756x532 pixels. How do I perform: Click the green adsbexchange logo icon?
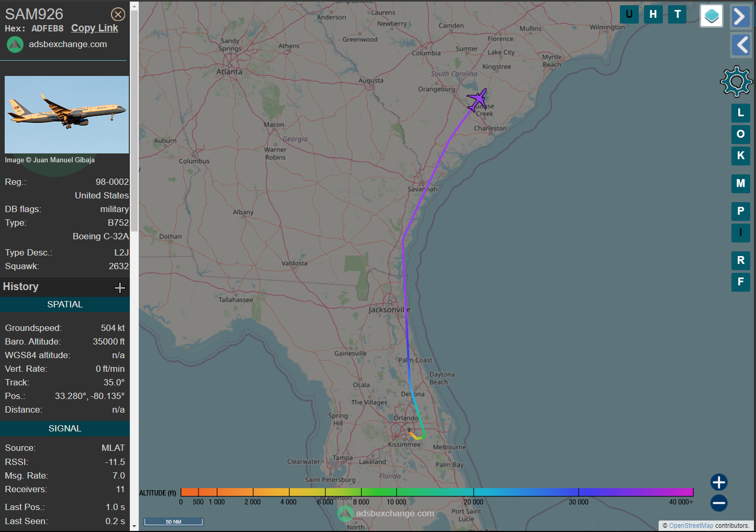coord(15,45)
